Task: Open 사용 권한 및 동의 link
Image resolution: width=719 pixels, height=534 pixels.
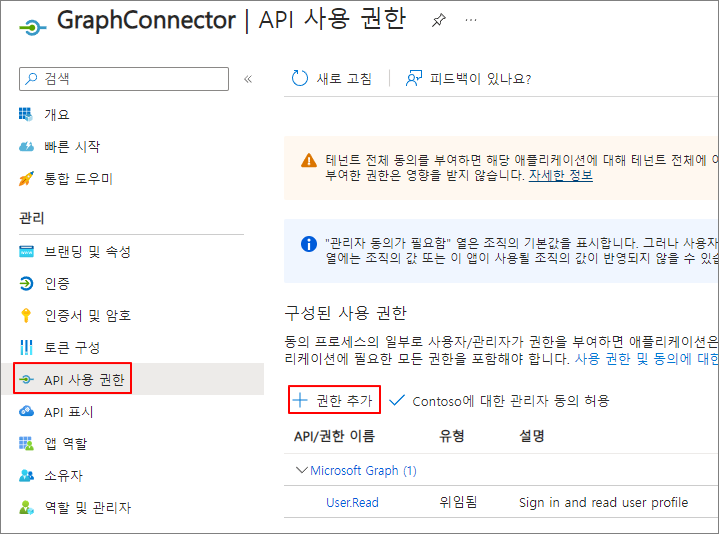Action: pos(647,358)
